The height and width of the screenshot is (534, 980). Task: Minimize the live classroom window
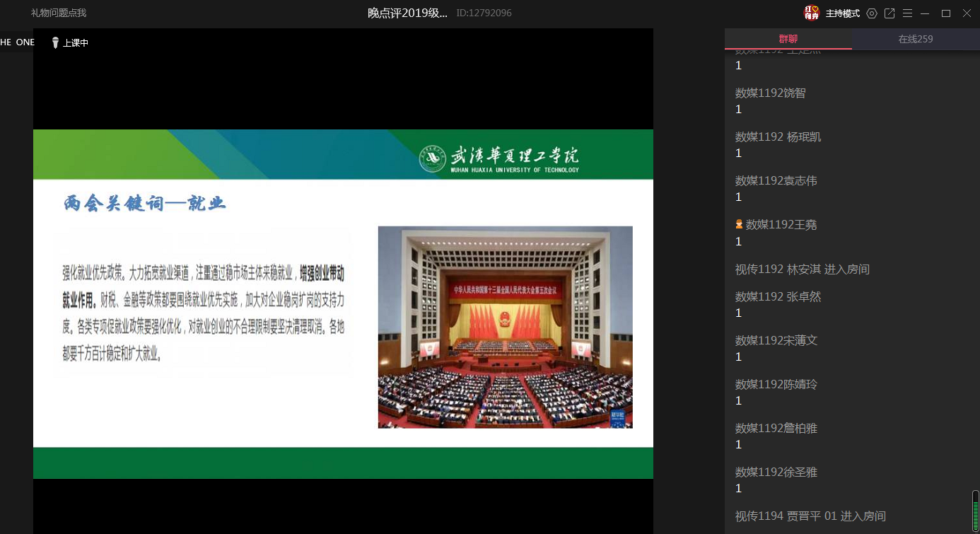[925, 13]
